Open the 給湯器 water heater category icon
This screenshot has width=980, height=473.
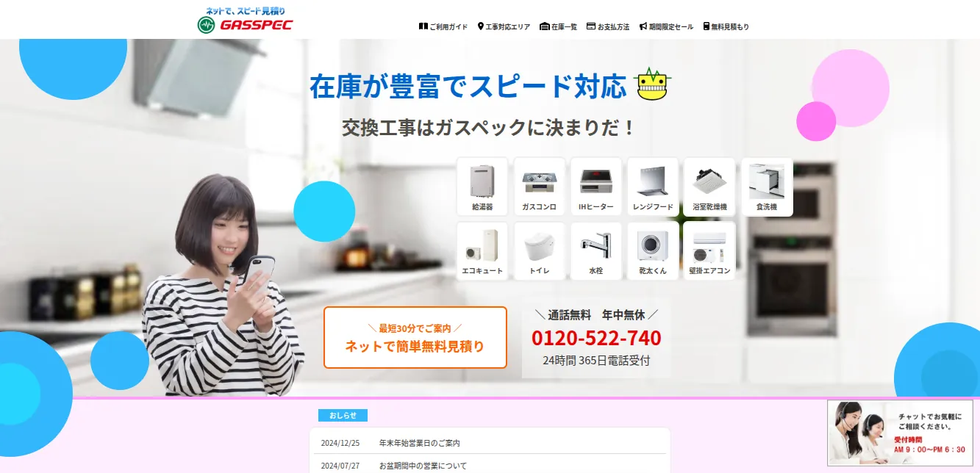(x=482, y=187)
